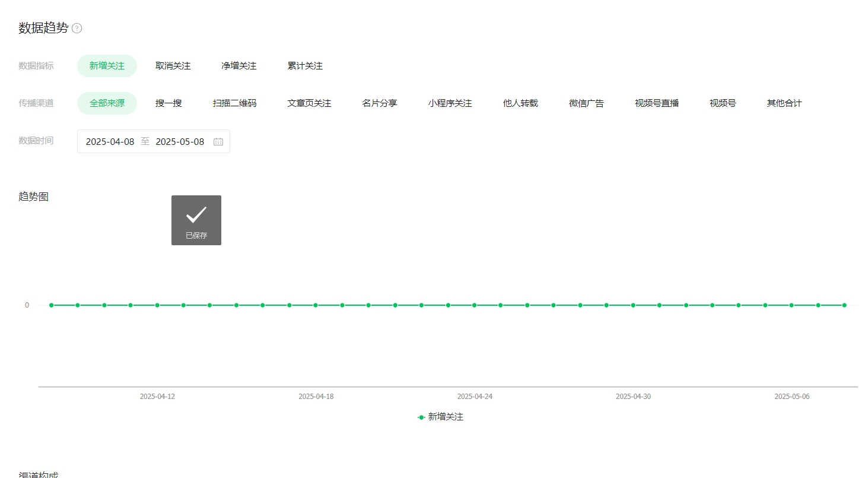
Task: Click the 数据趋势 title
Action: coord(43,28)
